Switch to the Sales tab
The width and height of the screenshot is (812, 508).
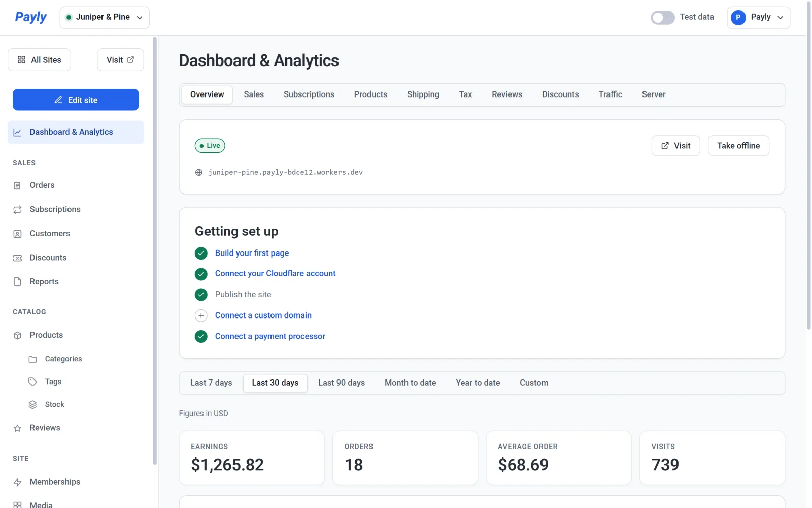254,94
